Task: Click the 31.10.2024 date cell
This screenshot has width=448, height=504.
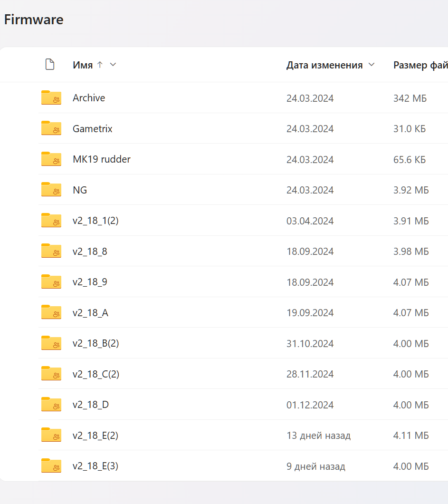Action: [x=310, y=344]
